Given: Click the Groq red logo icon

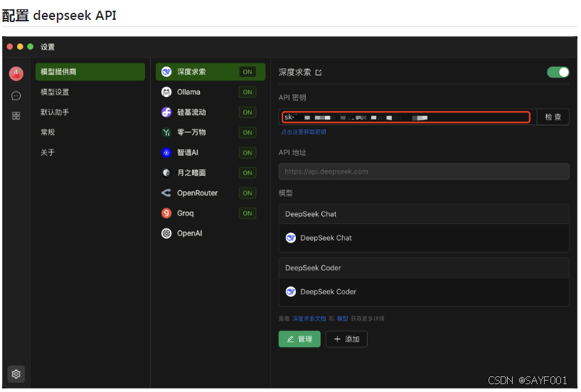Looking at the screenshot, I should (166, 213).
